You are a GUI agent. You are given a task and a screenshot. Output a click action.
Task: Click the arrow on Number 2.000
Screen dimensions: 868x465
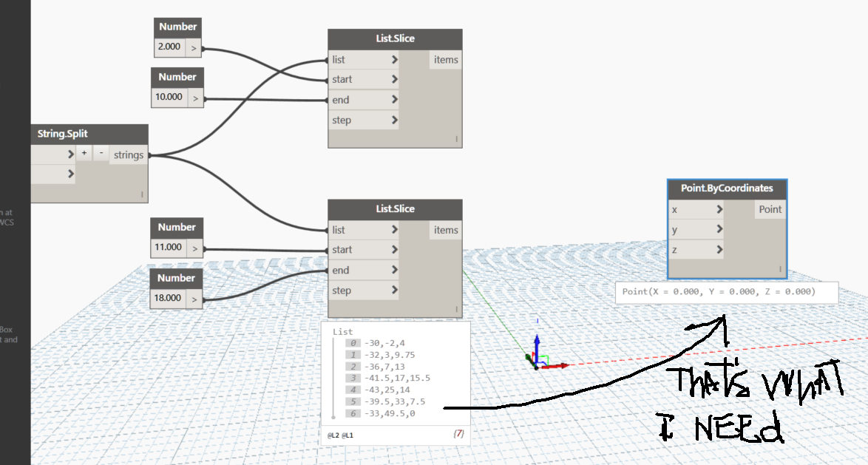193,48
